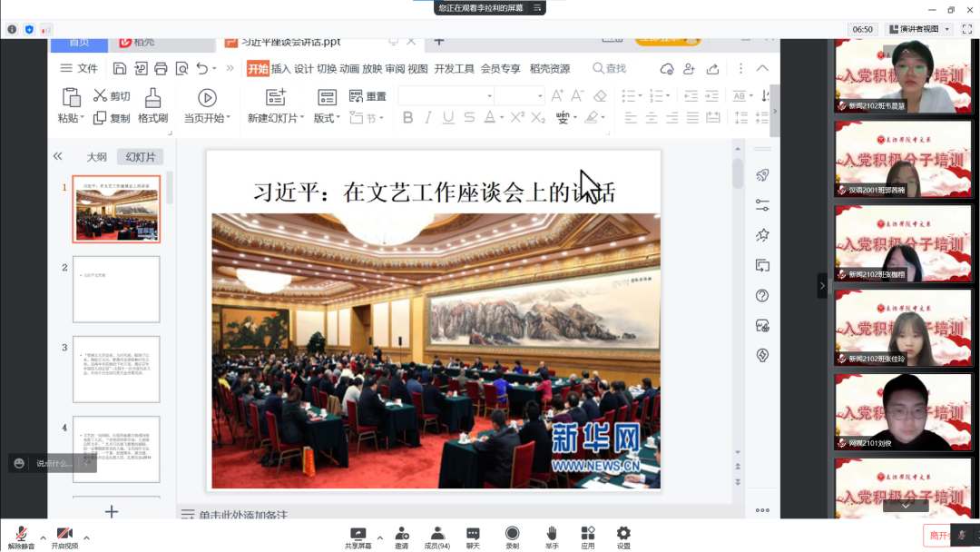The height and width of the screenshot is (552, 980).
Task: Click the 应用 apps icon
Action: pyautogui.click(x=587, y=534)
